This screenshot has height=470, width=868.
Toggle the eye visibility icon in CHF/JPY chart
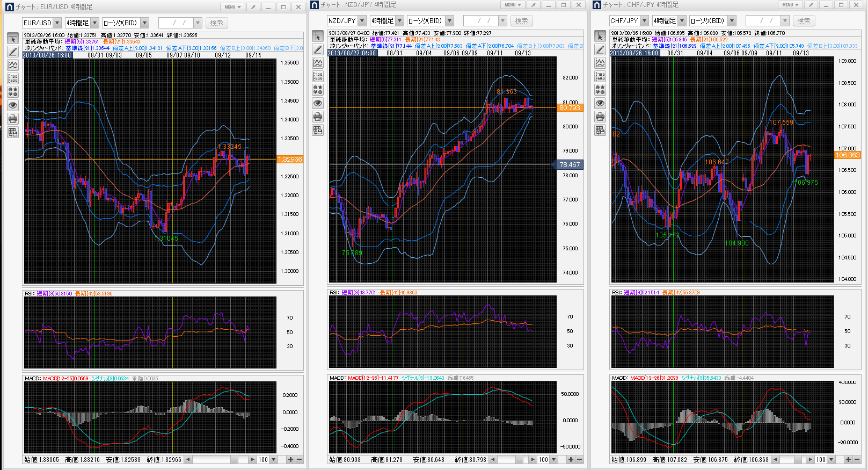tap(600, 103)
